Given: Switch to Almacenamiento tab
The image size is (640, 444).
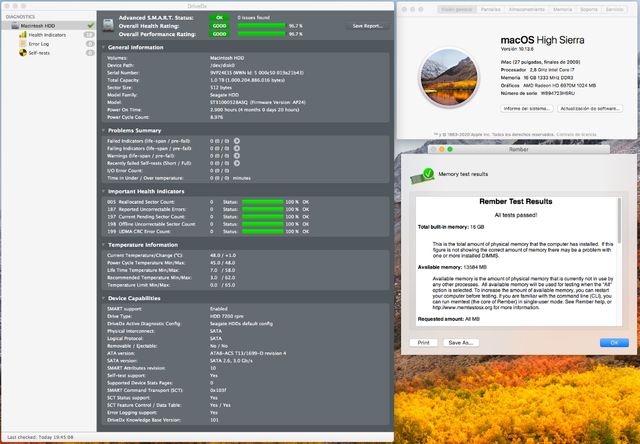Looking at the screenshot, I should pyautogui.click(x=527, y=9).
